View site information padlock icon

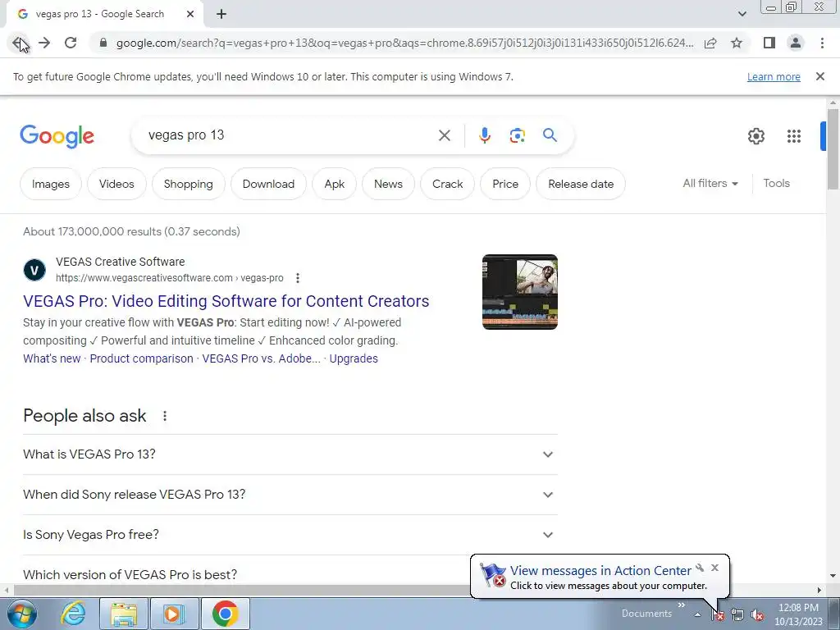pos(103,43)
